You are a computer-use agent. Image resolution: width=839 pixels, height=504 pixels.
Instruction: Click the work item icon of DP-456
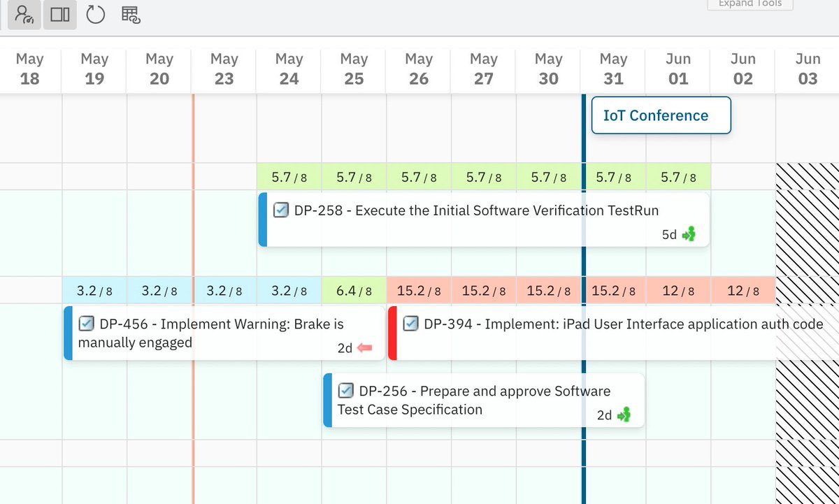tap(87, 324)
